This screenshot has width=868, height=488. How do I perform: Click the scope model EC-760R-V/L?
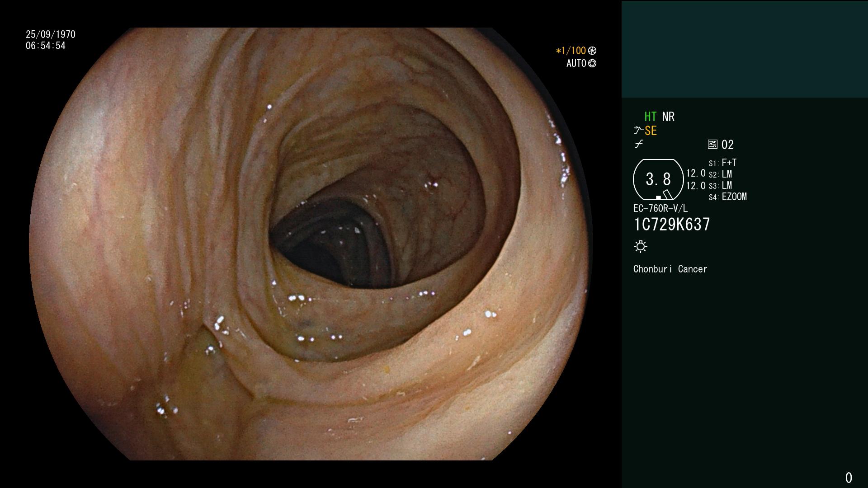pyautogui.click(x=660, y=208)
